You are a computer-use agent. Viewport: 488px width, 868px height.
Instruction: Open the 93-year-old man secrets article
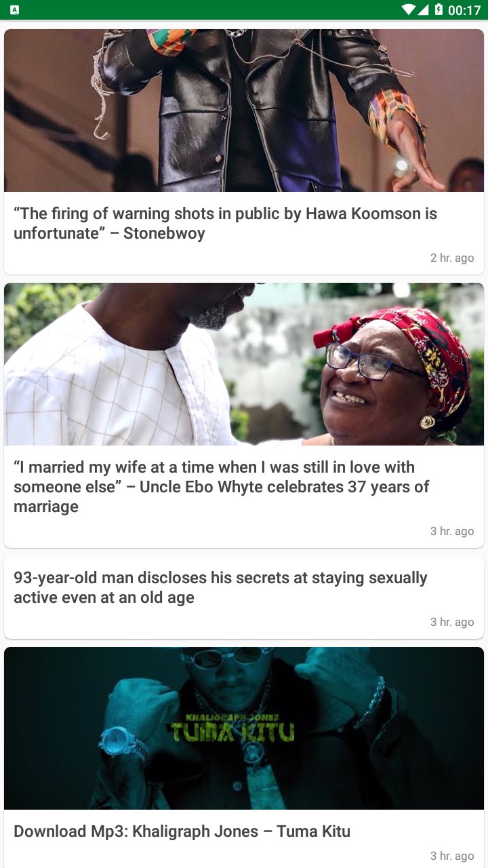point(220,588)
